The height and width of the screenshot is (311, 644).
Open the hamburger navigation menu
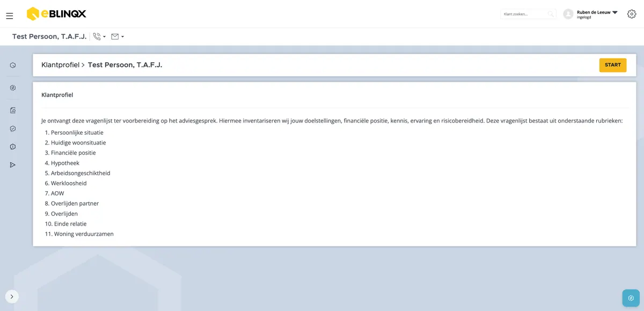pos(9,16)
